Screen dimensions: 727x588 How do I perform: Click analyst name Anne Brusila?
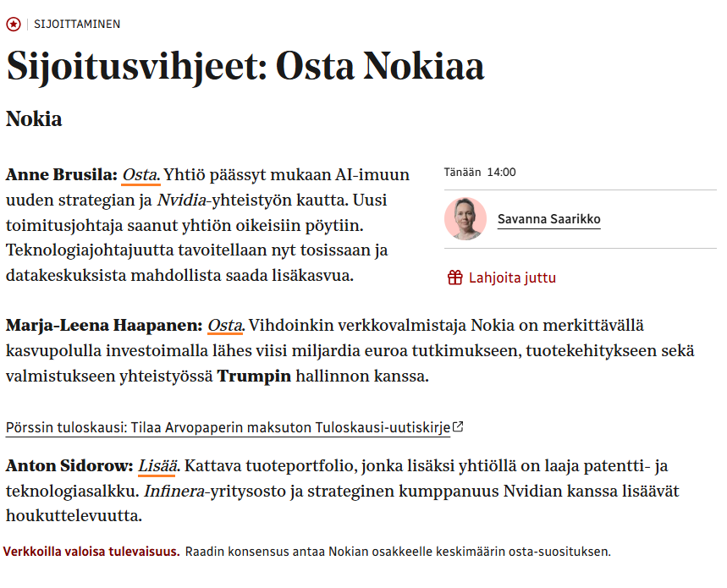(x=61, y=175)
